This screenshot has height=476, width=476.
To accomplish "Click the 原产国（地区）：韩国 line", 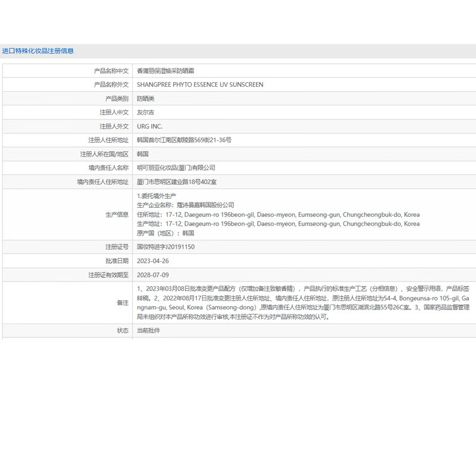I will point(165,233).
